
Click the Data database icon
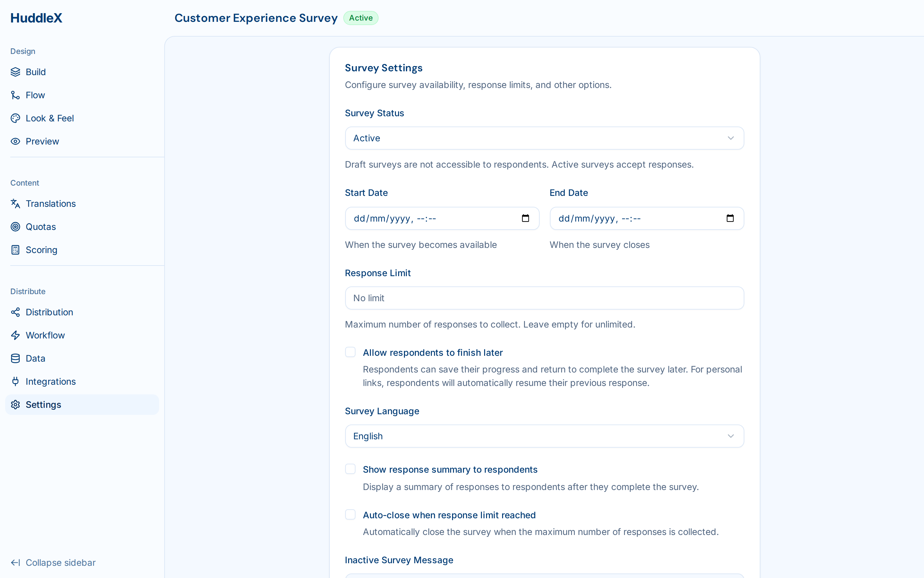[15, 359]
